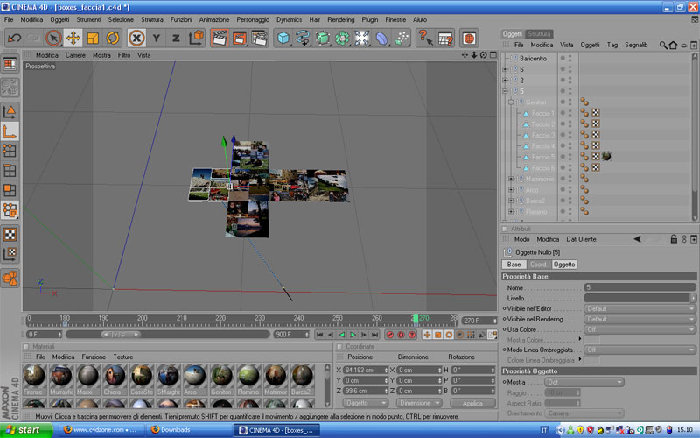Click the light scene object icon
Viewport: 700px width, 438px height.
pos(362,38)
